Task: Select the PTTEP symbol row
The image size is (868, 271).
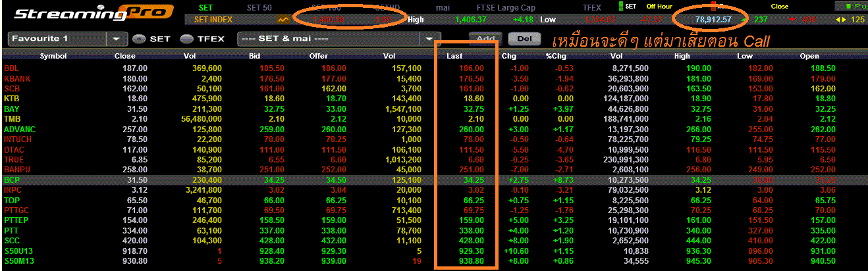Action: [434, 220]
